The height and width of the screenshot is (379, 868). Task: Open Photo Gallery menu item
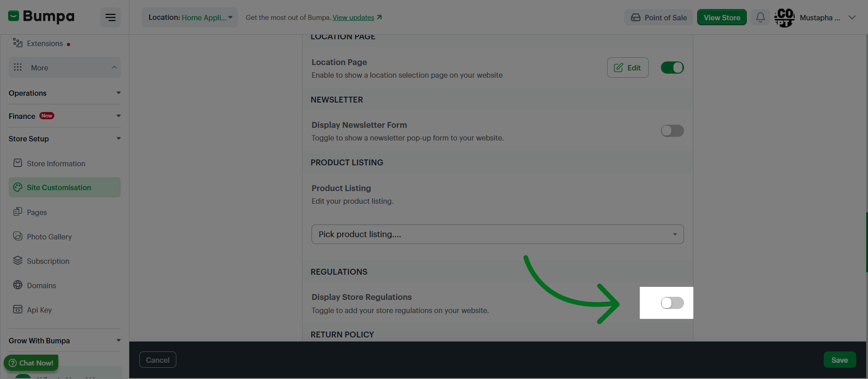click(x=65, y=237)
